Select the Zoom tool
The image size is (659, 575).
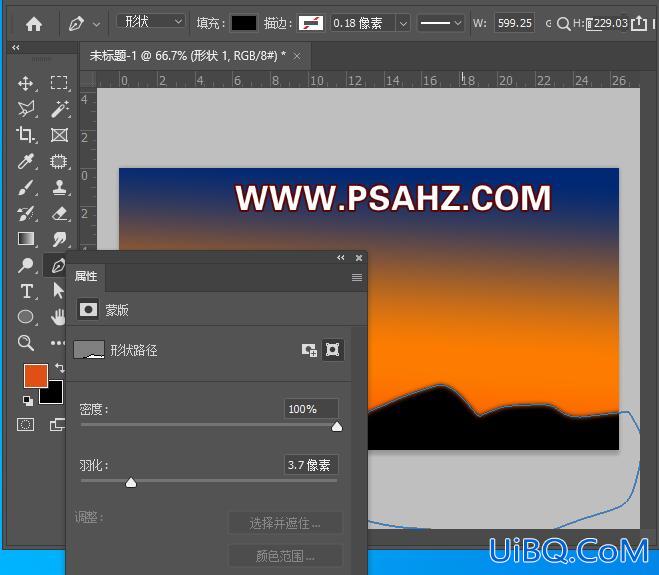tap(26, 343)
